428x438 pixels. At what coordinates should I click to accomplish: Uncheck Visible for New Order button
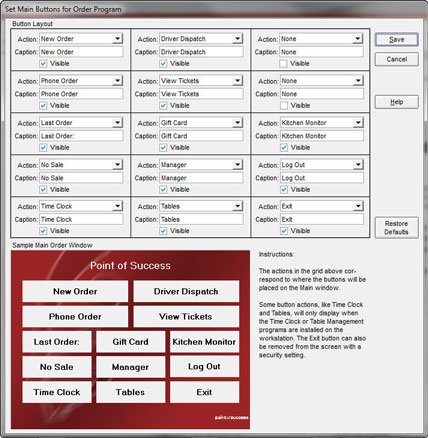[43, 63]
